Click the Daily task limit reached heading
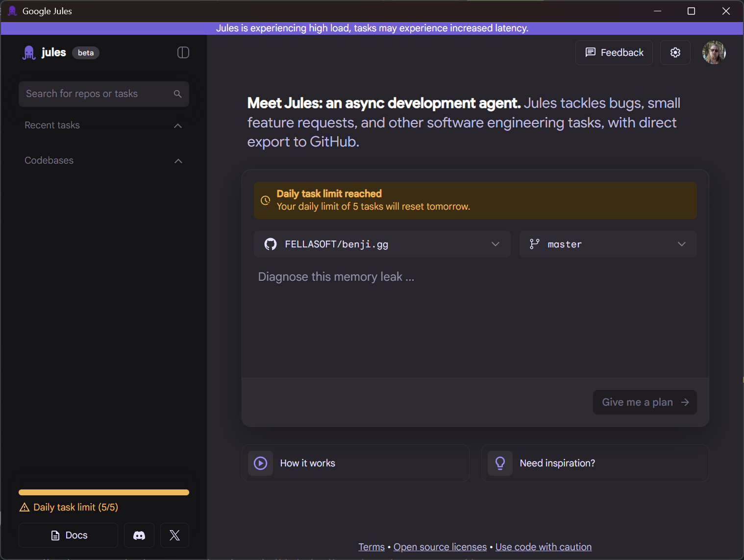 point(329,194)
